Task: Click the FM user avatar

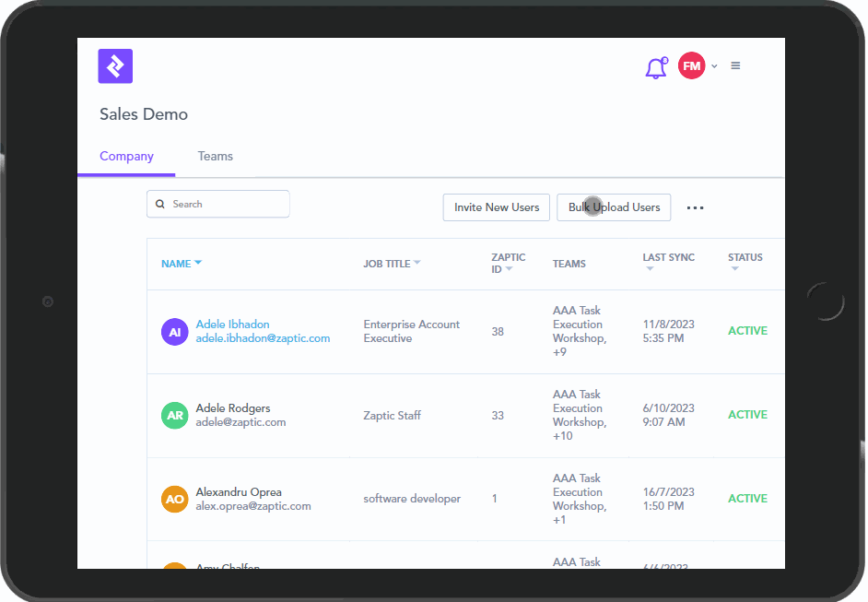Action: [x=691, y=65]
